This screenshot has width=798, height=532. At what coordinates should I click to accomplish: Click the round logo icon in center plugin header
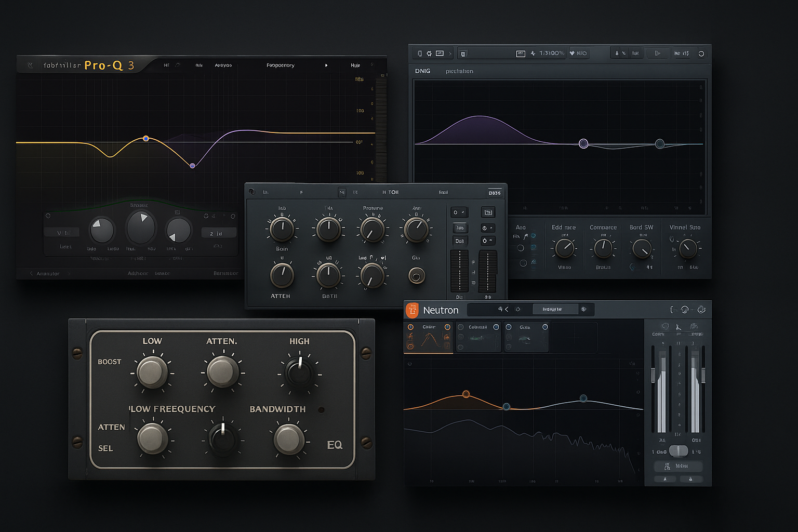252,192
